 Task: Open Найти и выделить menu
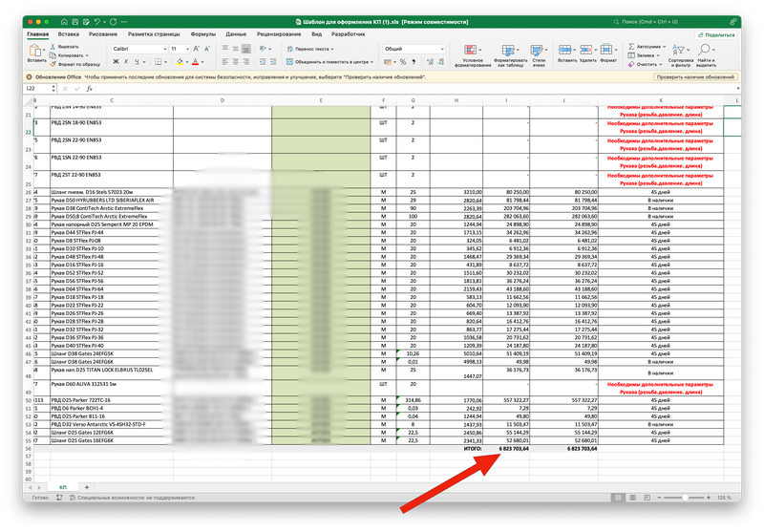(706, 55)
